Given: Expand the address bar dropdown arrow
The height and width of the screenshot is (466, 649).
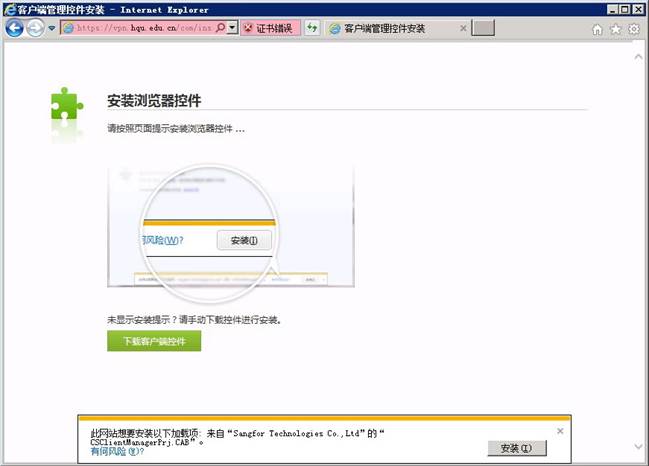Looking at the screenshot, I should coord(233,28).
